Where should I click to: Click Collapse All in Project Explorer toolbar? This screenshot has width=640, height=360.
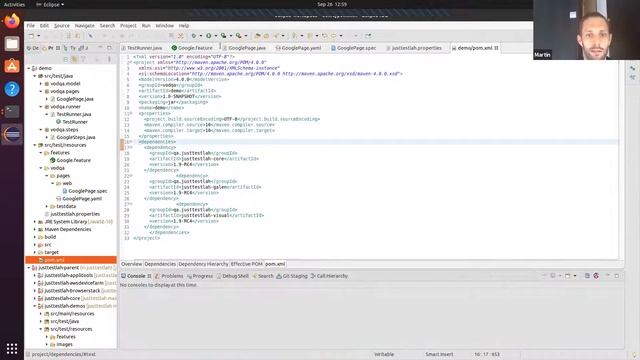pyautogui.click(x=66, y=60)
